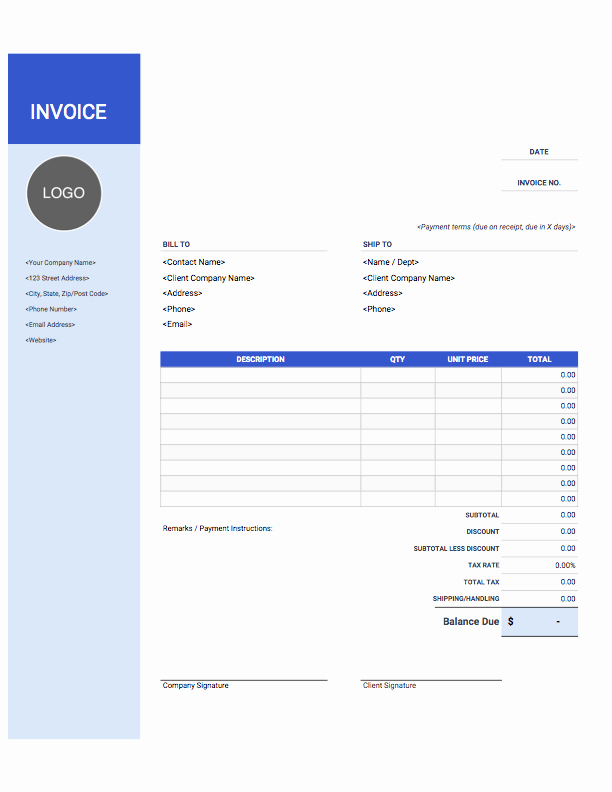612x792 pixels.
Task: Select the Balance Due amount box
Action: coord(539,622)
